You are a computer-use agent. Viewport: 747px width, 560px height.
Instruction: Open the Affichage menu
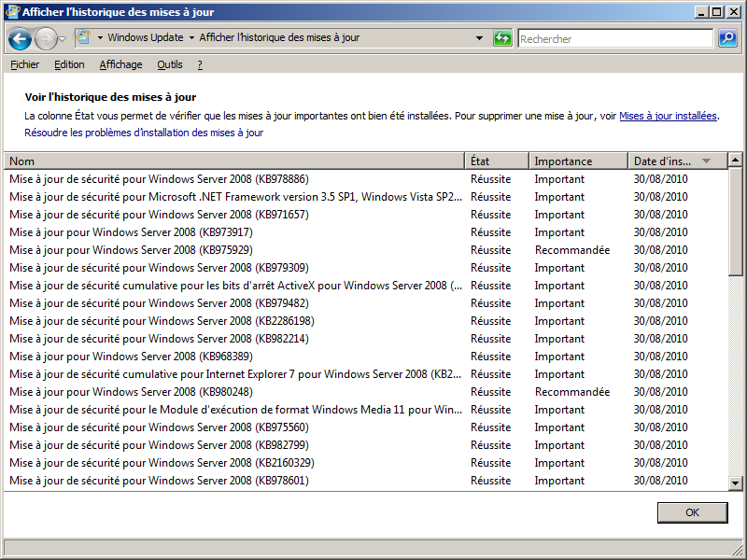point(120,64)
